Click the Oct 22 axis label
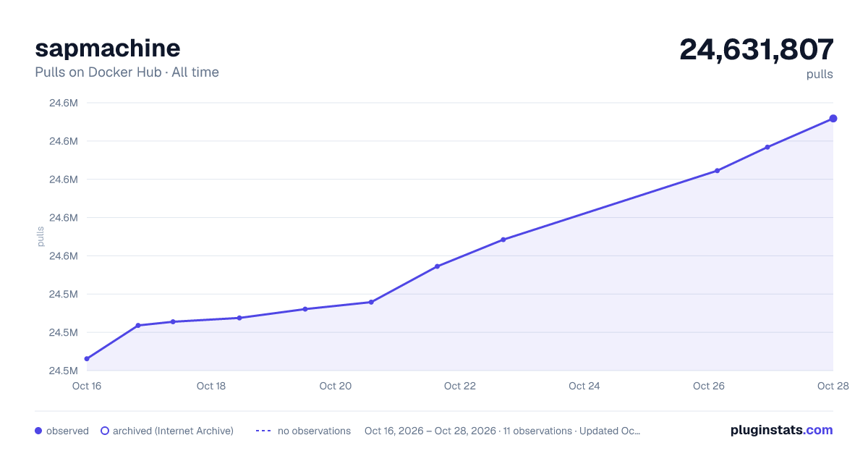The height and width of the screenshot is (456, 868). coord(460,386)
